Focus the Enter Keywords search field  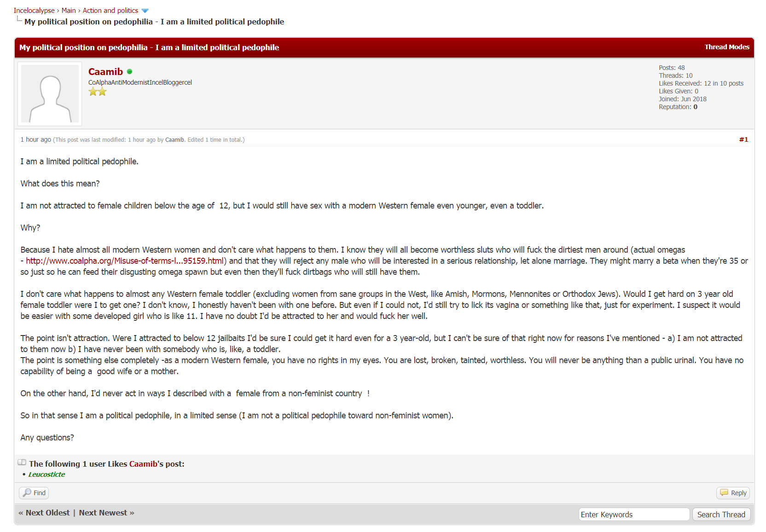click(634, 515)
